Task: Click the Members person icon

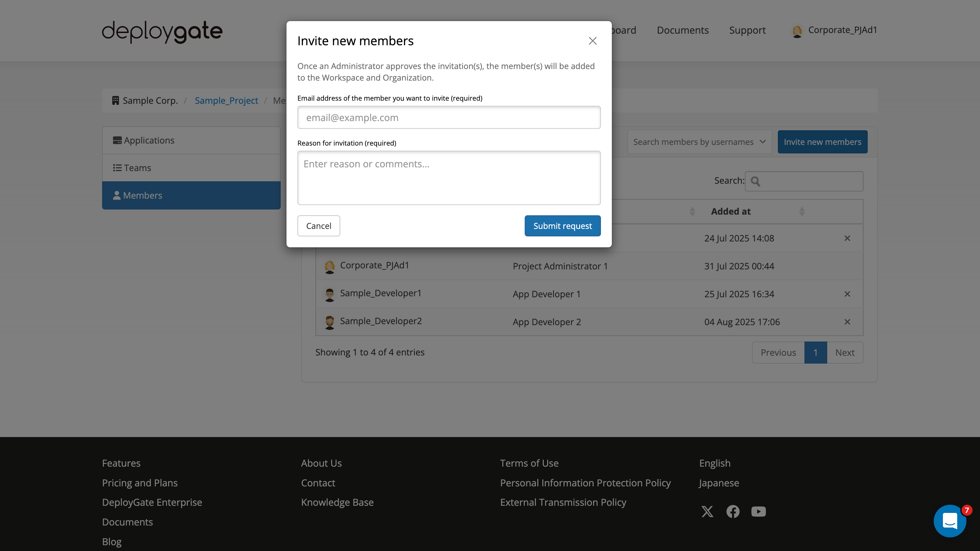Action: [x=117, y=195]
